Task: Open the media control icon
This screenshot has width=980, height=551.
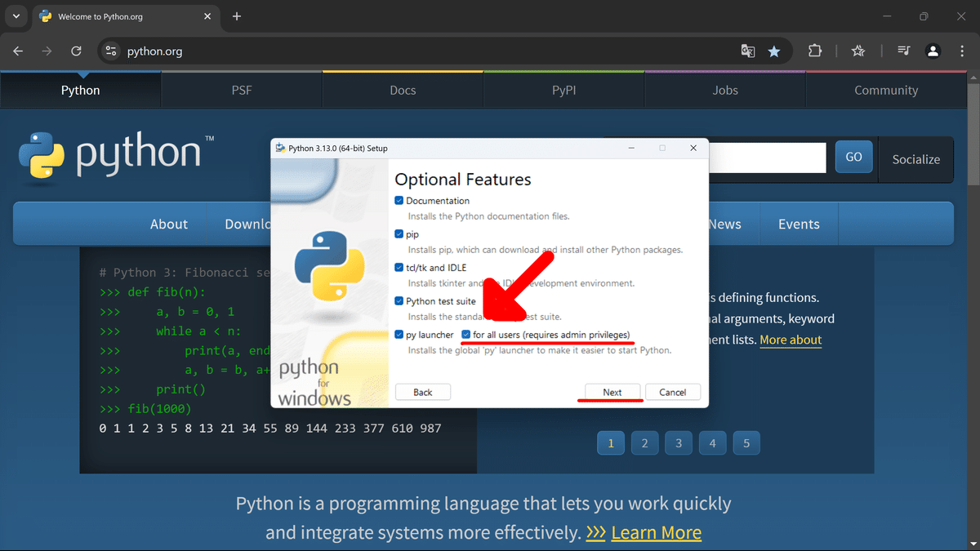Action: coord(904,51)
